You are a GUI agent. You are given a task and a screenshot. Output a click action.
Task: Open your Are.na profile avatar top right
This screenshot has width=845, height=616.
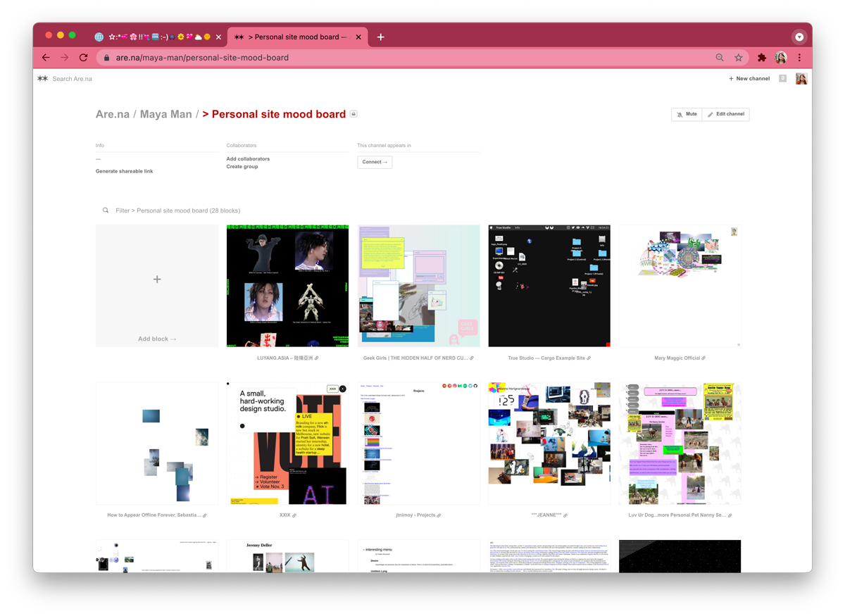801,79
